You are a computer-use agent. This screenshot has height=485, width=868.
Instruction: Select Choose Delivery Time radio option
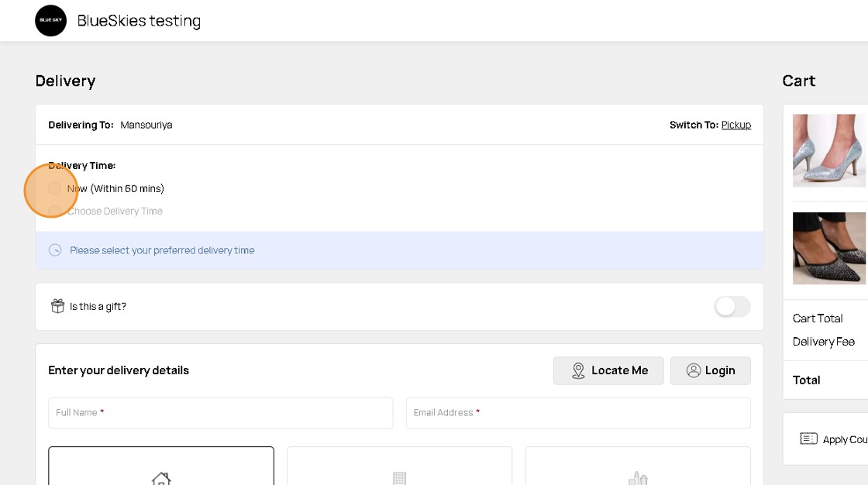pos(54,211)
